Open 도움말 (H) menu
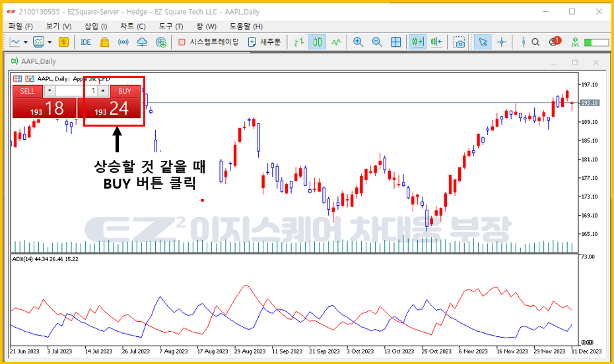 coord(246,26)
